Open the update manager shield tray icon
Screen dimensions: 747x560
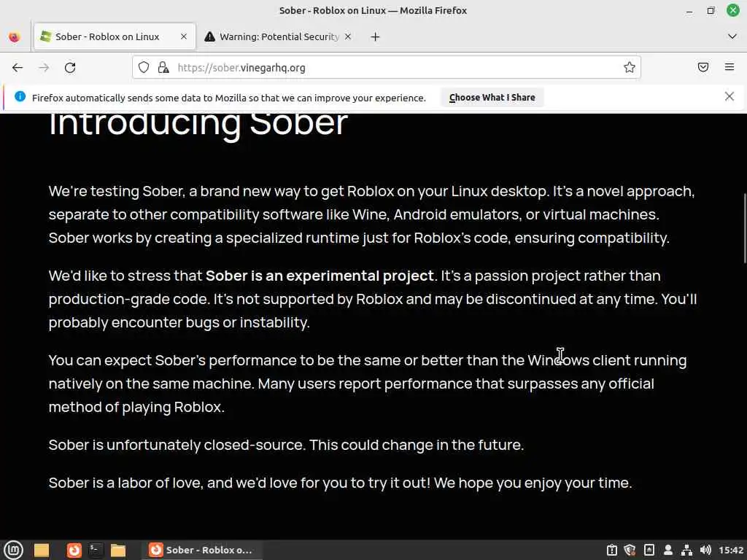[630, 550]
